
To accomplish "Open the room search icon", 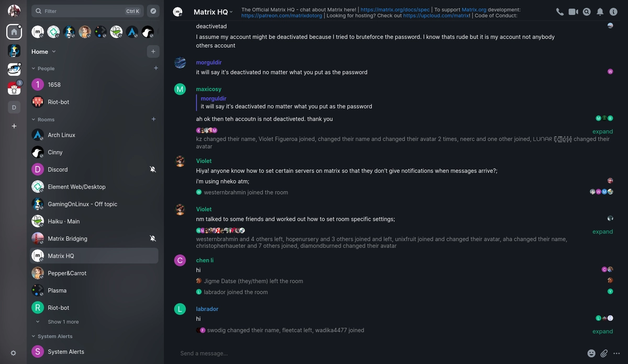I will [x=587, y=11].
